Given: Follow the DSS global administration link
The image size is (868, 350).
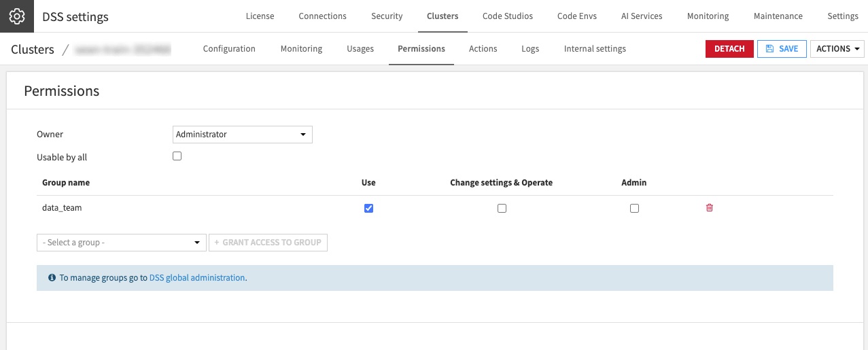Looking at the screenshot, I should [196, 278].
